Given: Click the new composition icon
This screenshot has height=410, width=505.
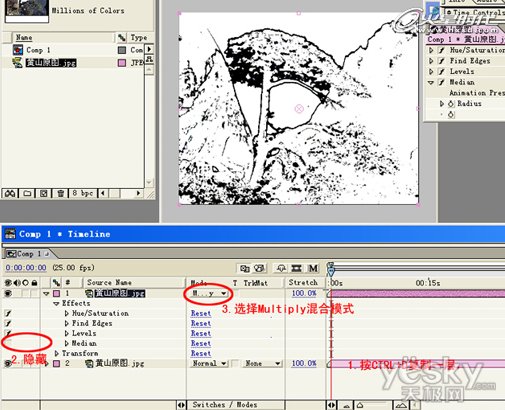Looking at the screenshot, I should tap(43, 193).
